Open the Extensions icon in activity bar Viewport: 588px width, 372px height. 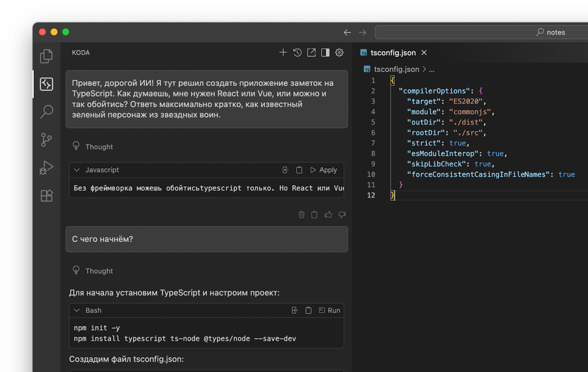point(46,195)
